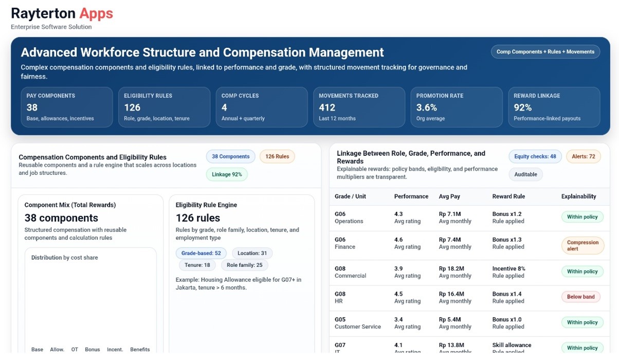Click the Rayterton Apps logo
Screen dimensions: 619x364
(x=62, y=13)
